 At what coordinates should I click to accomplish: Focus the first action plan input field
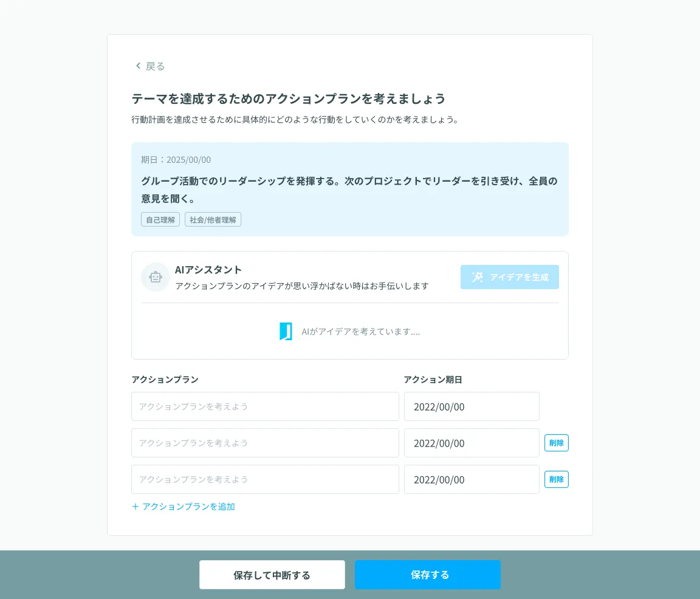(x=265, y=406)
